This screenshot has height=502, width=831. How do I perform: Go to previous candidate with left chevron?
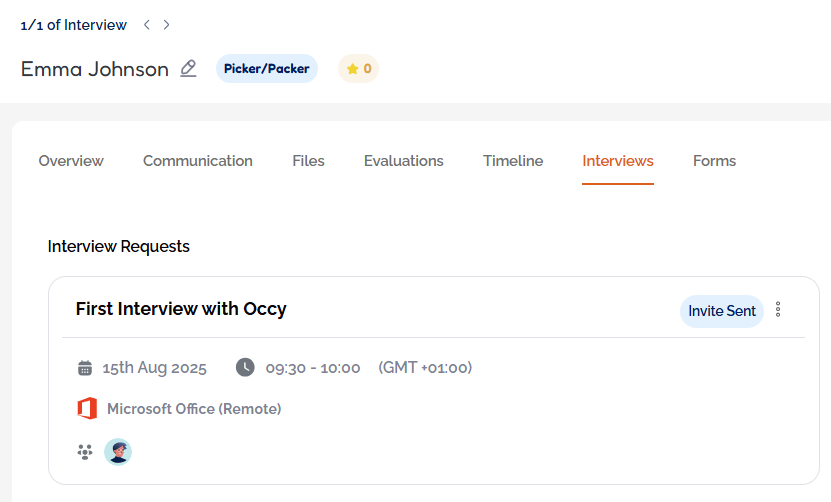click(147, 25)
